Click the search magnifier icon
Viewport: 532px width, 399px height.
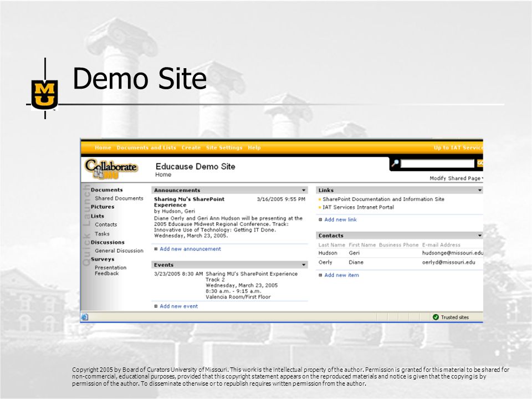pyautogui.click(x=395, y=163)
